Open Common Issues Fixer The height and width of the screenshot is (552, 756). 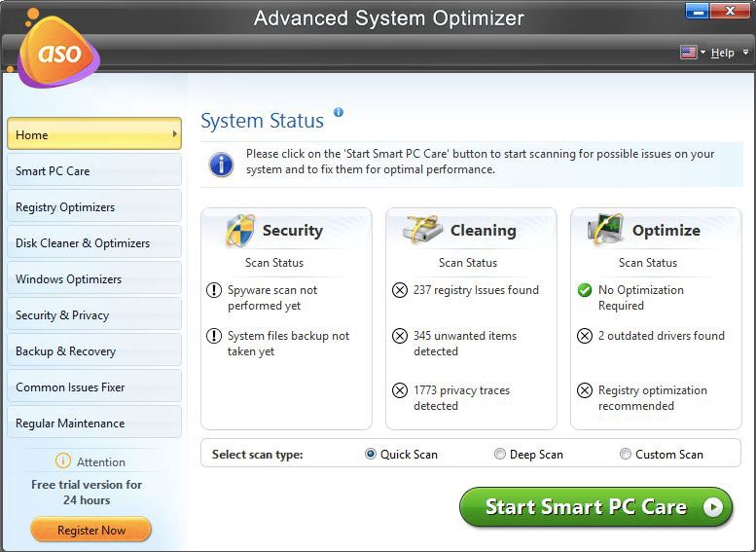94,386
